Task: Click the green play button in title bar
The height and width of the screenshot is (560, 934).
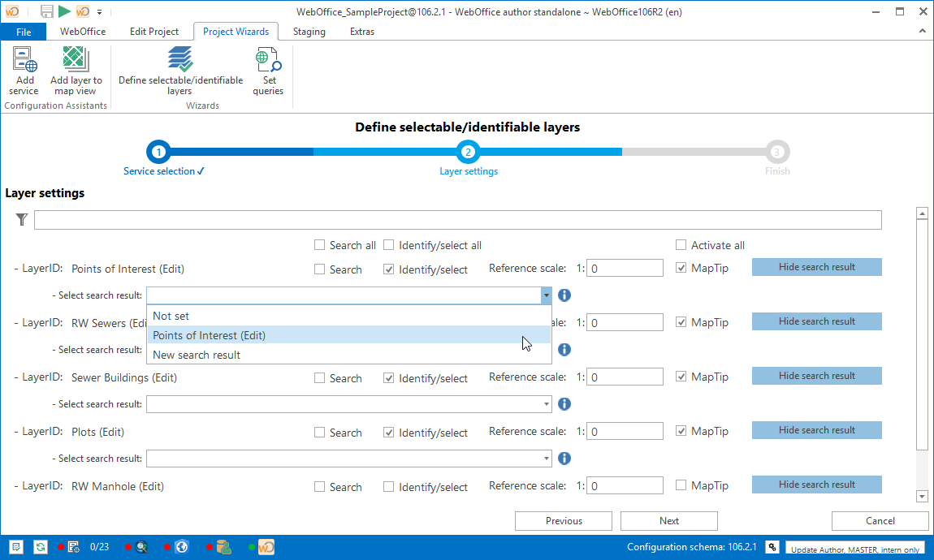Action: tap(64, 11)
